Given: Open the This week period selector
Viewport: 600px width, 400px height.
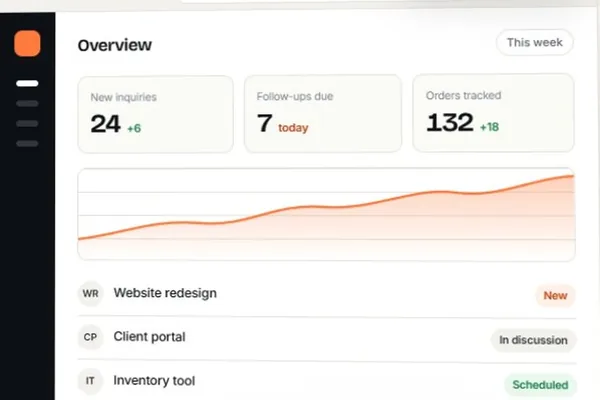Looking at the screenshot, I should coord(535,42).
